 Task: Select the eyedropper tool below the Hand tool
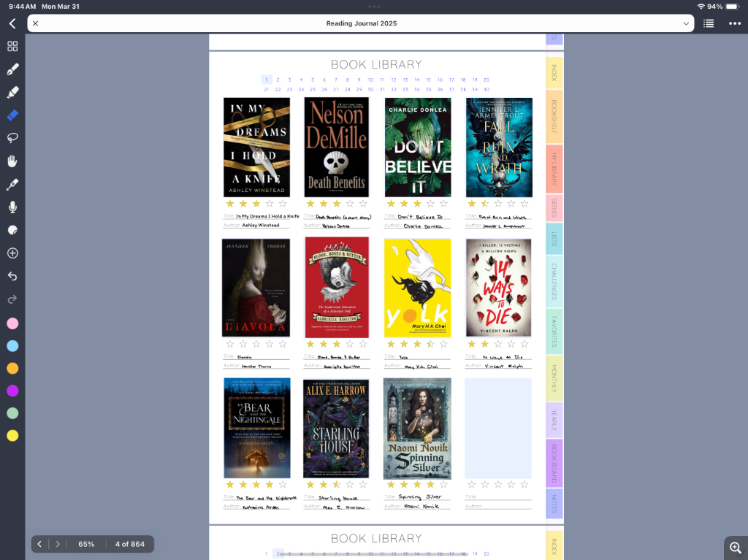coord(12,184)
